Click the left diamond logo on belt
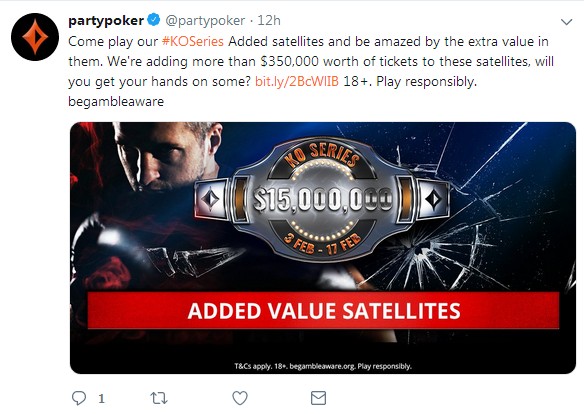This screenshot has width=584, height=414. tap(210, 199)
